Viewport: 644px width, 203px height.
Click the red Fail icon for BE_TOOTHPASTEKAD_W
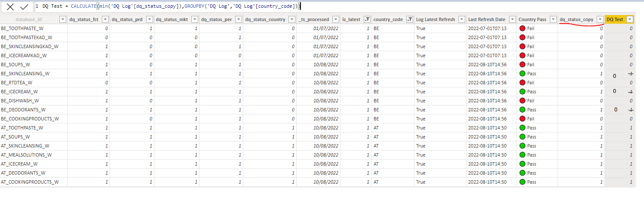[522, 37]
